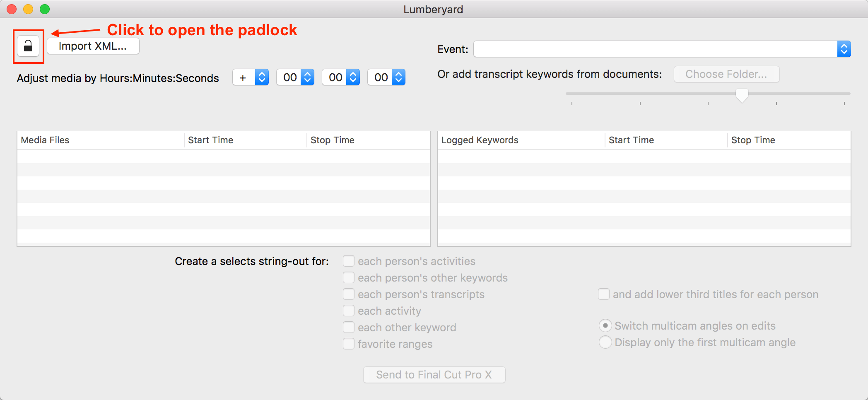The image size is (868, 400).
Task: Open the plus/minus sign dropdown
Action: (251, 77)
